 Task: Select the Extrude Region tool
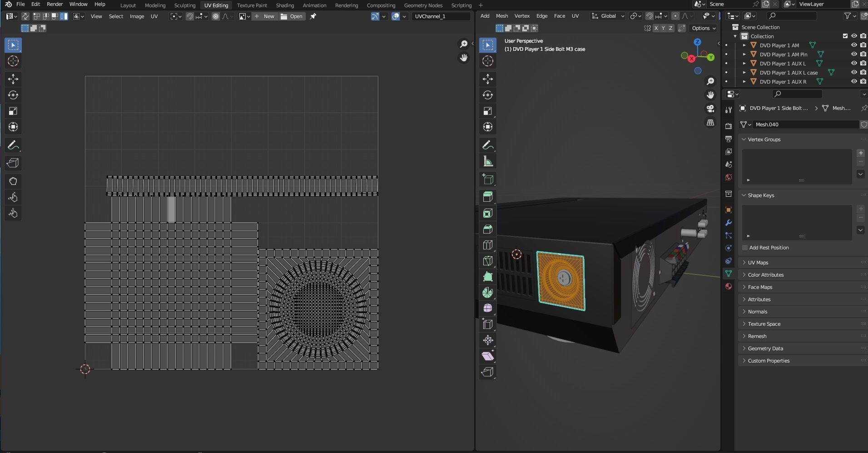(x=488, y=197)
